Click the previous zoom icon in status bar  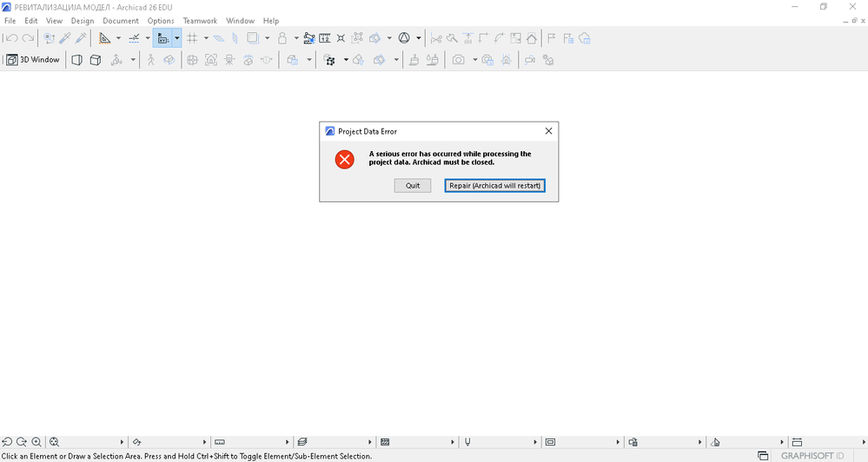(x=7, y=441)
